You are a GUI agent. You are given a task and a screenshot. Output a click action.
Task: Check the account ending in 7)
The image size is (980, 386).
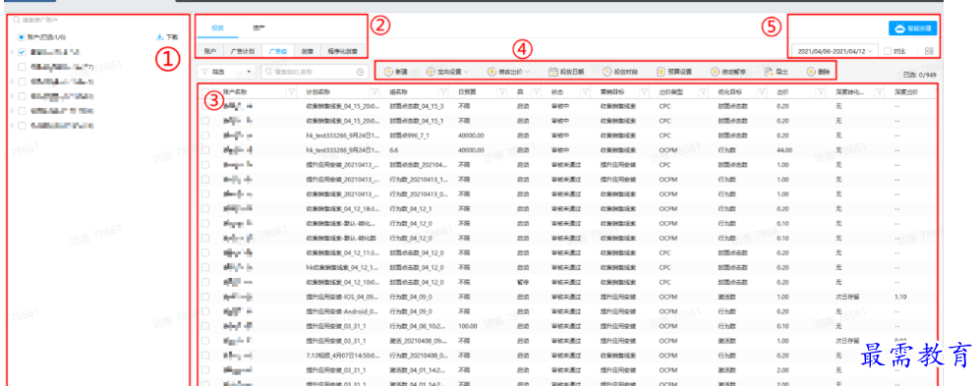pos(22,66)
